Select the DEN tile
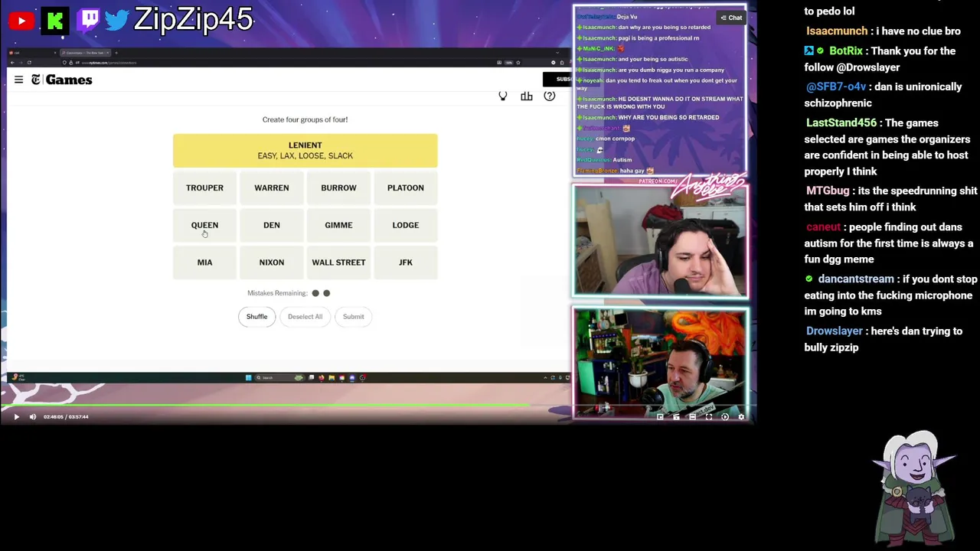 point(272,225)
